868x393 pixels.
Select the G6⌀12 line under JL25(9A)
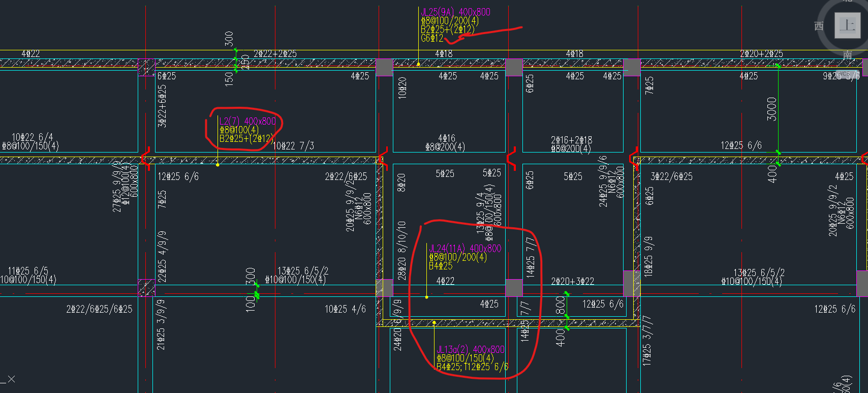(432, 38)
